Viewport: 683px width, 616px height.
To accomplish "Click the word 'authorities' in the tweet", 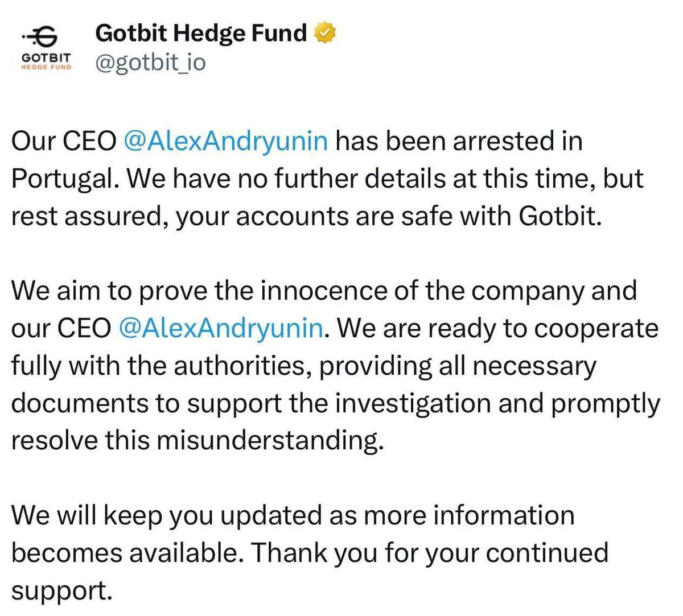I will click(242, 366).
